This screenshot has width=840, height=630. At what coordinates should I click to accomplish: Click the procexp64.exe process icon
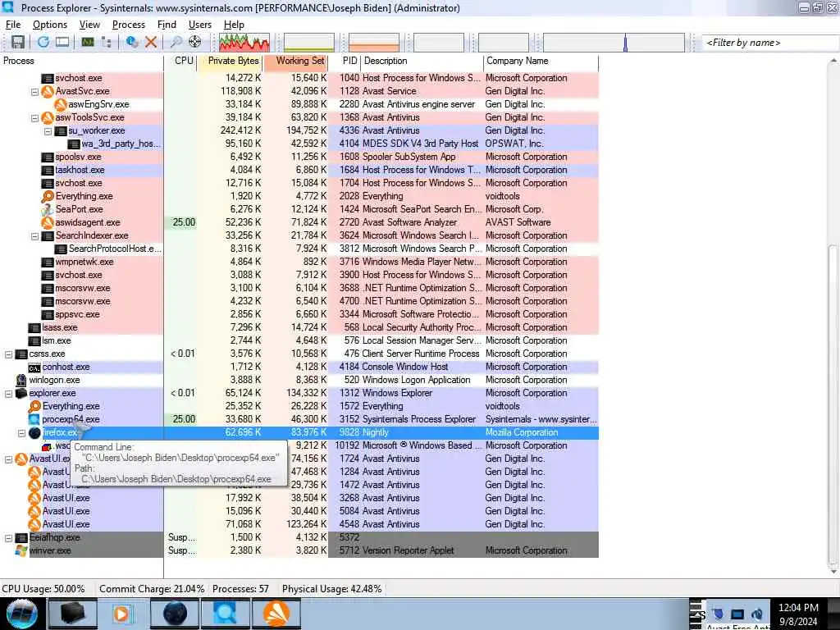point(34,419)
